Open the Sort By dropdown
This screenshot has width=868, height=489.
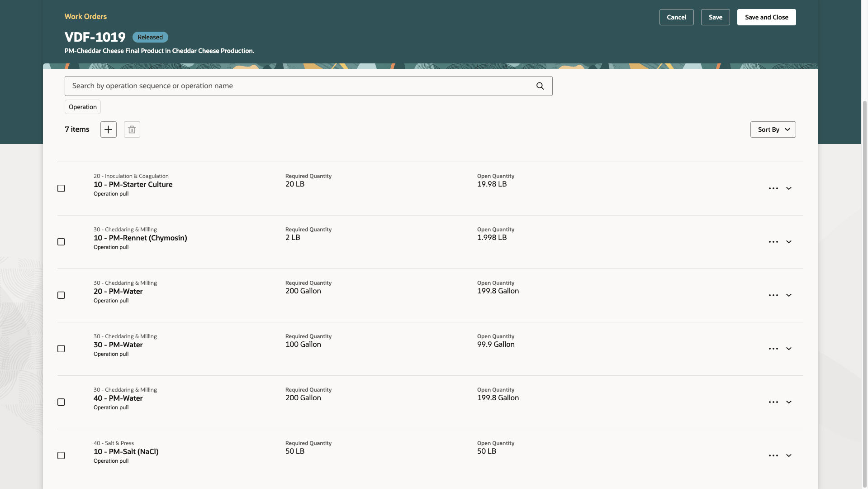pyautogui.click(x=773, y=129)
